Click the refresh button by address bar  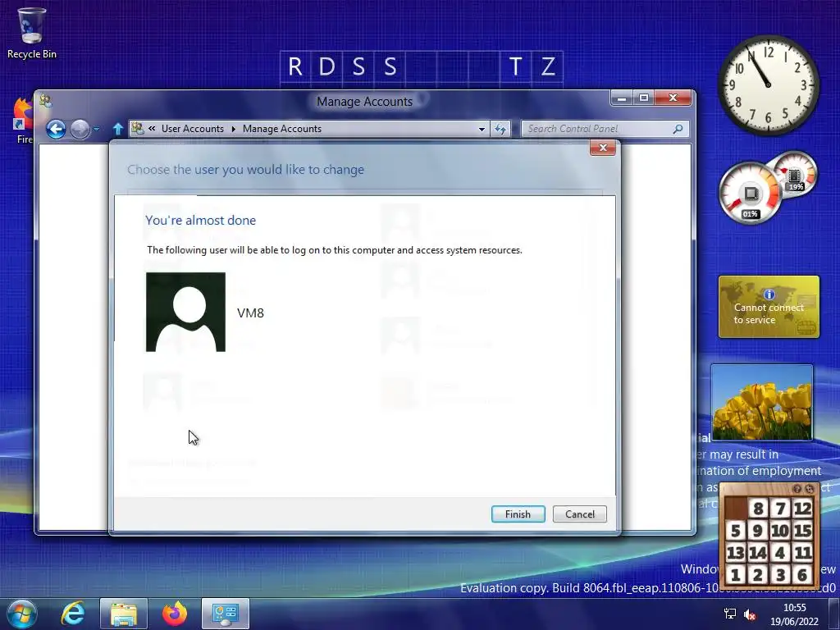point(500,129)
